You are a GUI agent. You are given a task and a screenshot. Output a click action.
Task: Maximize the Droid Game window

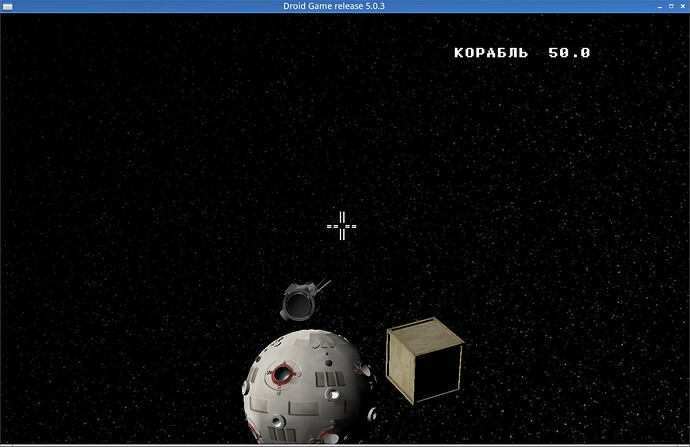[669, 6]
